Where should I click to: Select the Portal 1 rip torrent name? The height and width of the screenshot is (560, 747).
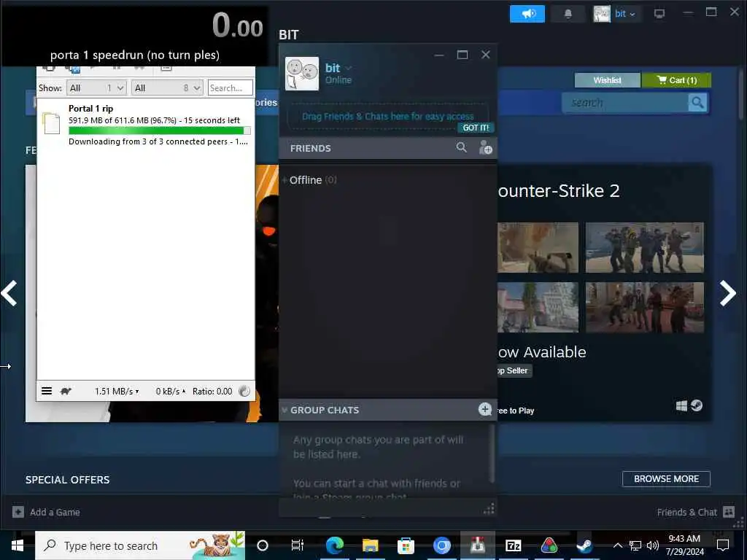coord(90,108)
